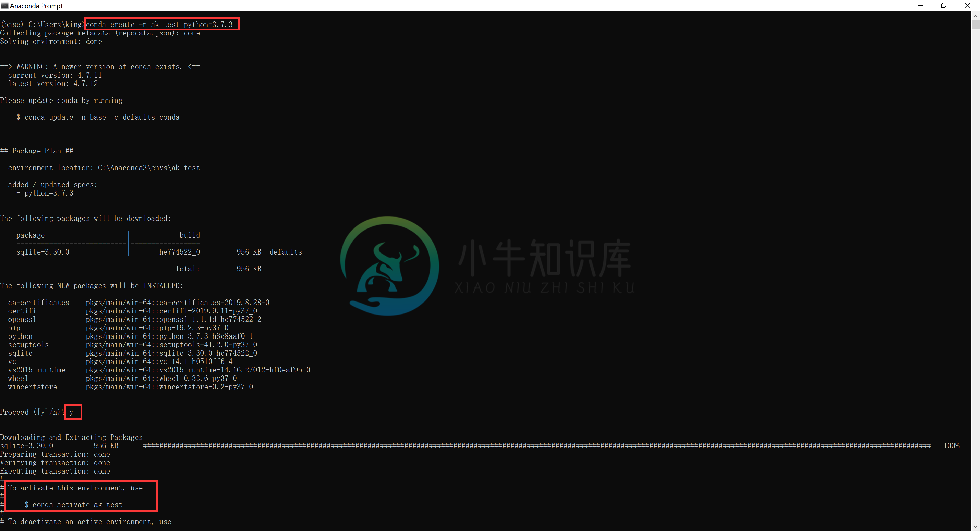Image resolution: width=980 pixels, height=531 pixels.
Task: Click the scrollbar down arrow
Action: (975, 527)
